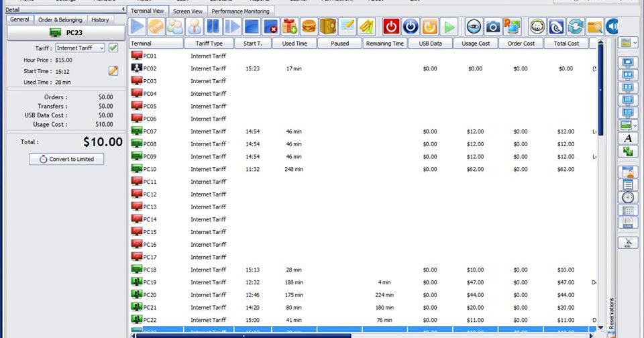
Task: Click the vertical scrollbar thumb of terminal list
Action: pyautogui.click(x=600, y=89)
